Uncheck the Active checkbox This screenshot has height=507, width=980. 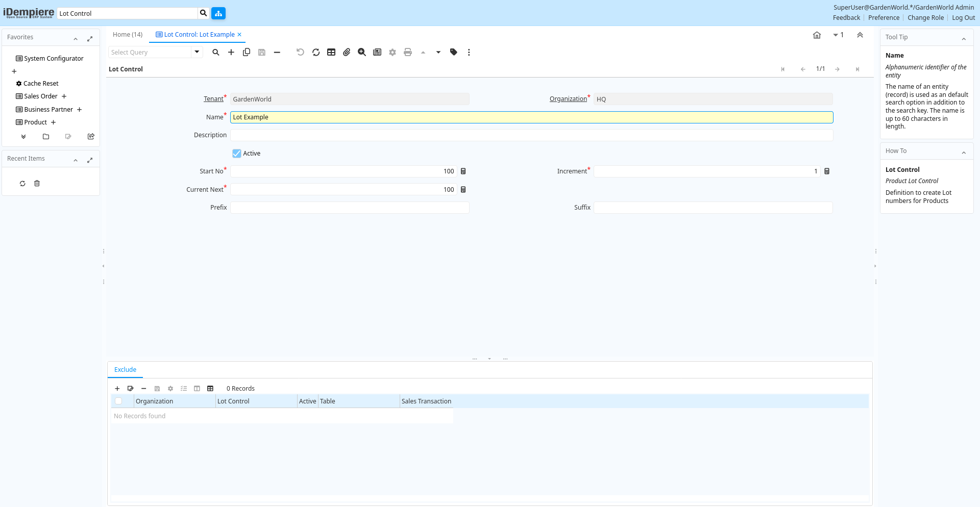[x=237, y=154]
